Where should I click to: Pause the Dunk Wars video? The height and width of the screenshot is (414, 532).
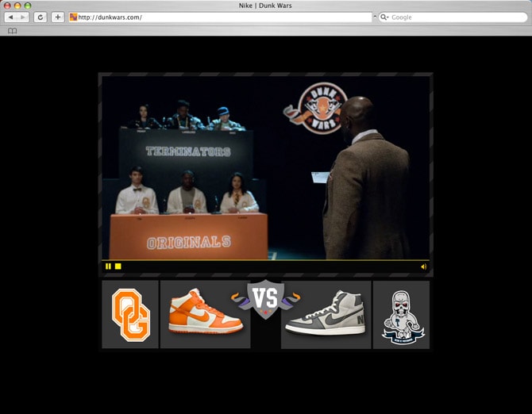pos(108,266)
